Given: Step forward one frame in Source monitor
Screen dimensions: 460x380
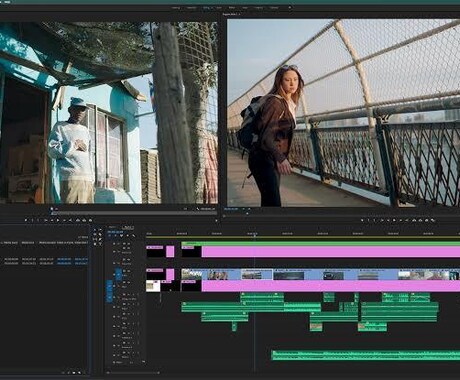Looking at the screenshot, I should tap(64, 220).
